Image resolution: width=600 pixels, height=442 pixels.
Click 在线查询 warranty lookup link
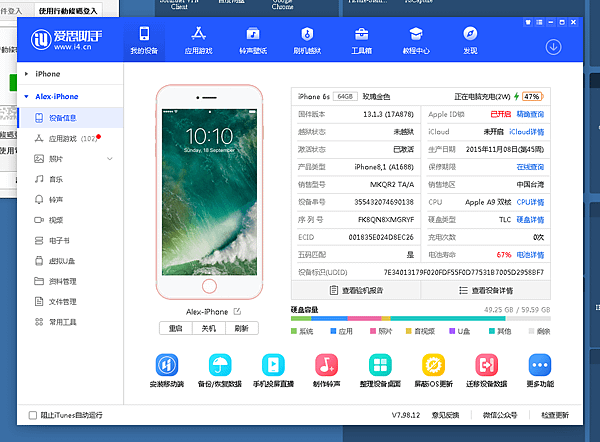530,167
